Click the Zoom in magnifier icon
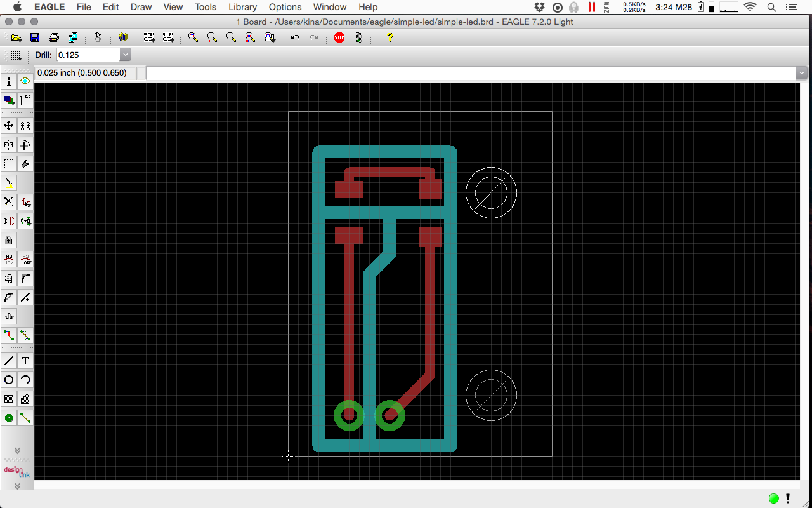812x508 pixels. [212, 37]
